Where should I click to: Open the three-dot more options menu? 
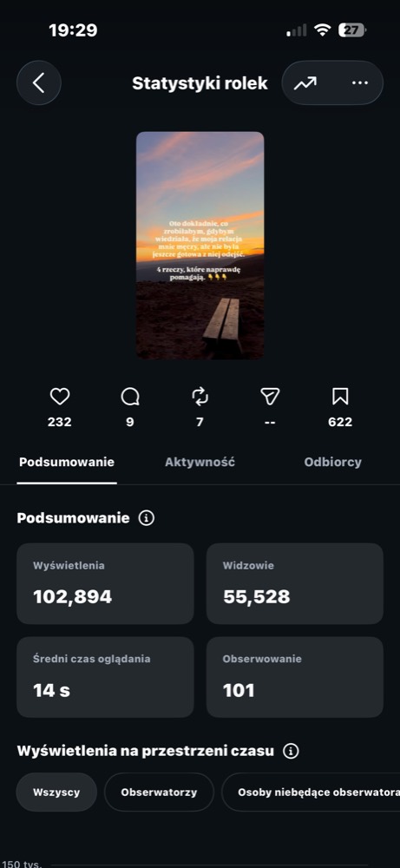(359, 83)
